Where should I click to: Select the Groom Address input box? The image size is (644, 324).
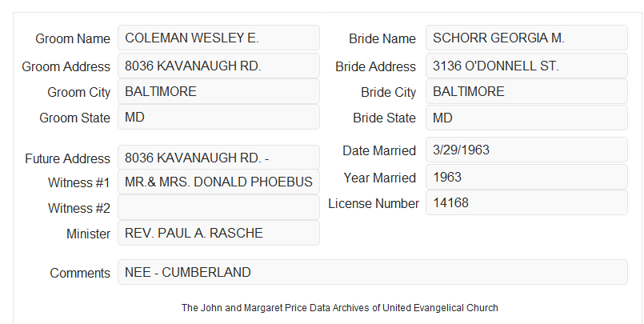tap(218, 66)
